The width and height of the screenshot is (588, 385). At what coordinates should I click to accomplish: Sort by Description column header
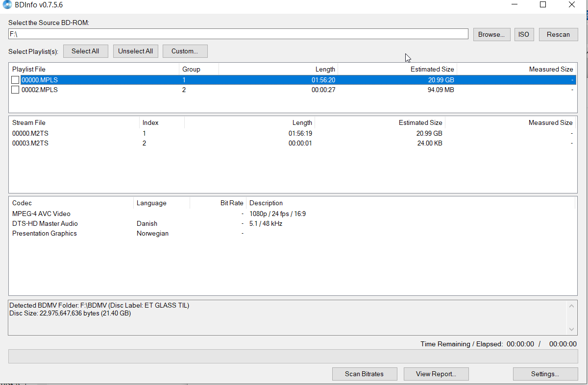click(x=411, y=203)
